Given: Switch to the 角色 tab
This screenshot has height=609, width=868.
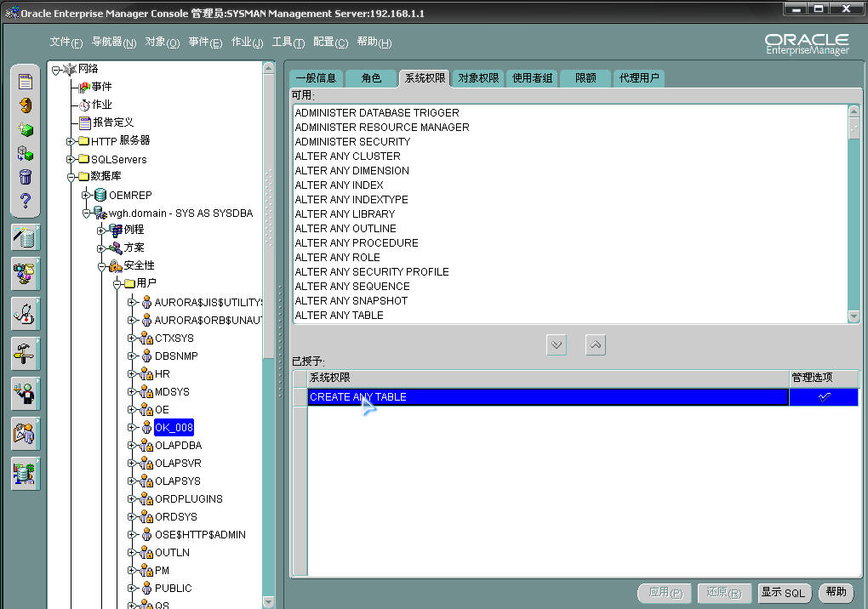Looking at the screenshot, I should tap(371, 78).
